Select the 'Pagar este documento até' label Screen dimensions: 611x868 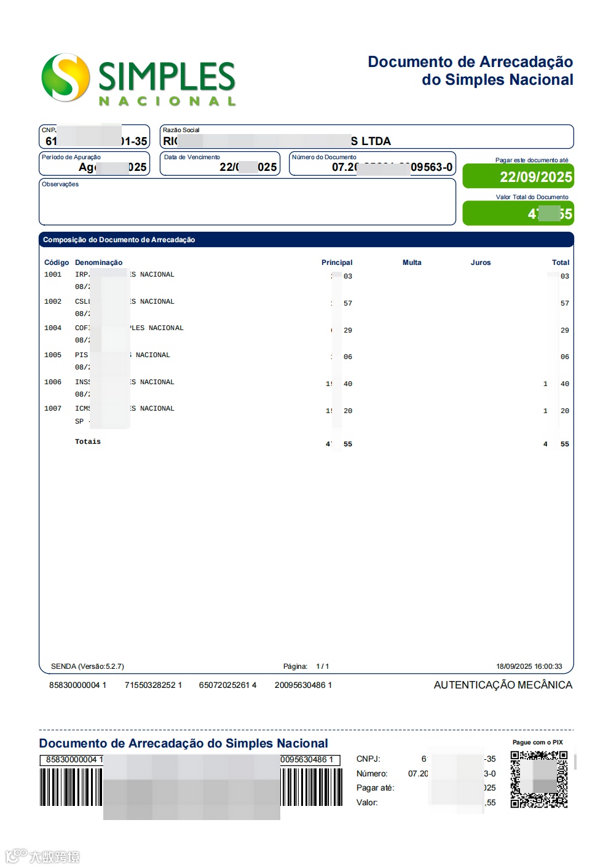532,160
